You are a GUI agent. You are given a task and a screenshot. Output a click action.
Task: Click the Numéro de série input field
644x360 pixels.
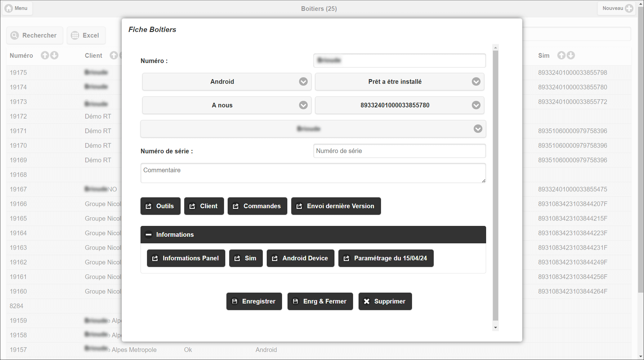coord(399,151)
